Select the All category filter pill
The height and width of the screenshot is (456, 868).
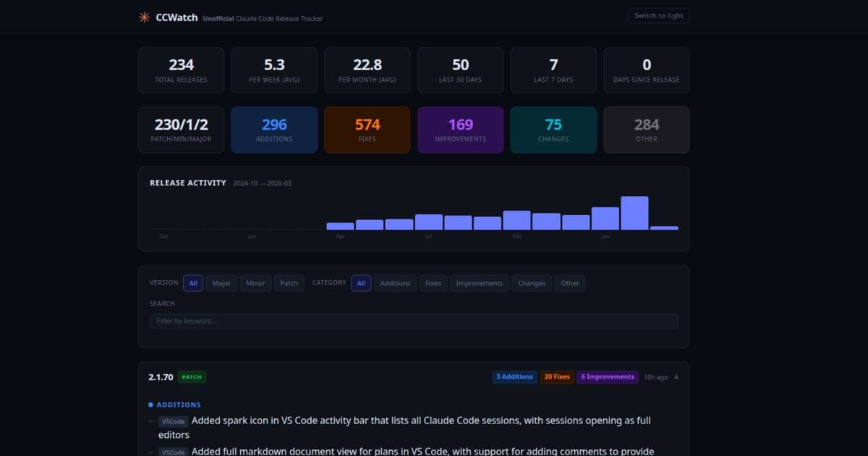click(x=361, y=283)
